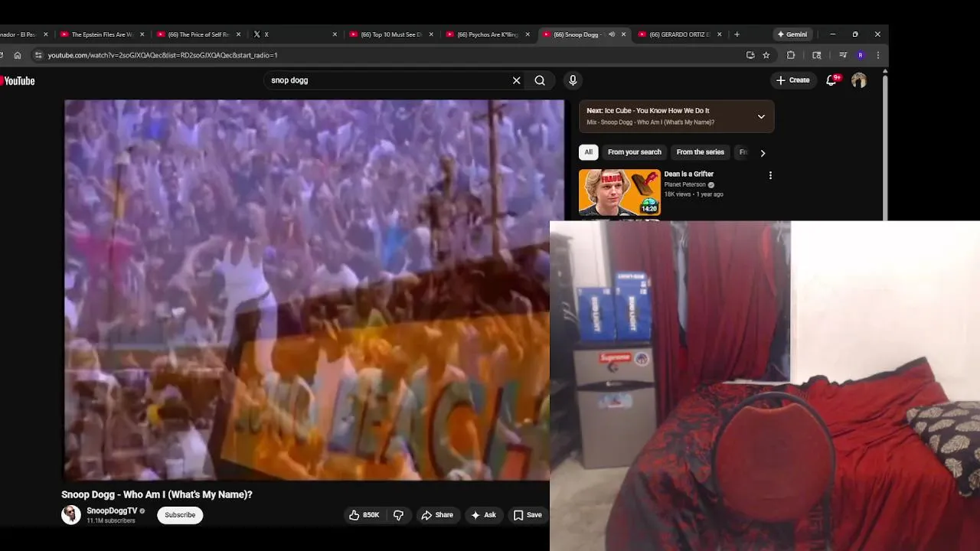Open the Dean is a Grifter thumbnail
The width and height of the screenshot is (980, 551).
(x=619, y=192)
